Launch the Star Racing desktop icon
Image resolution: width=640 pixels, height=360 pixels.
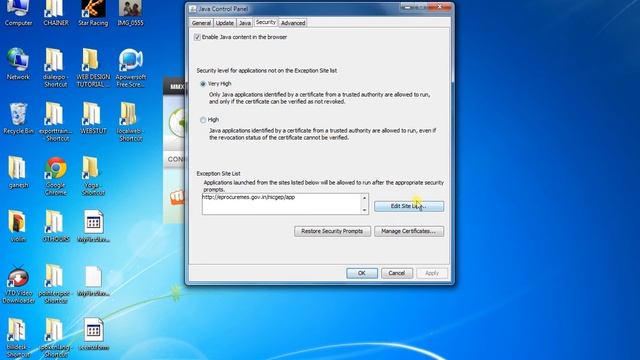[93, 13]
